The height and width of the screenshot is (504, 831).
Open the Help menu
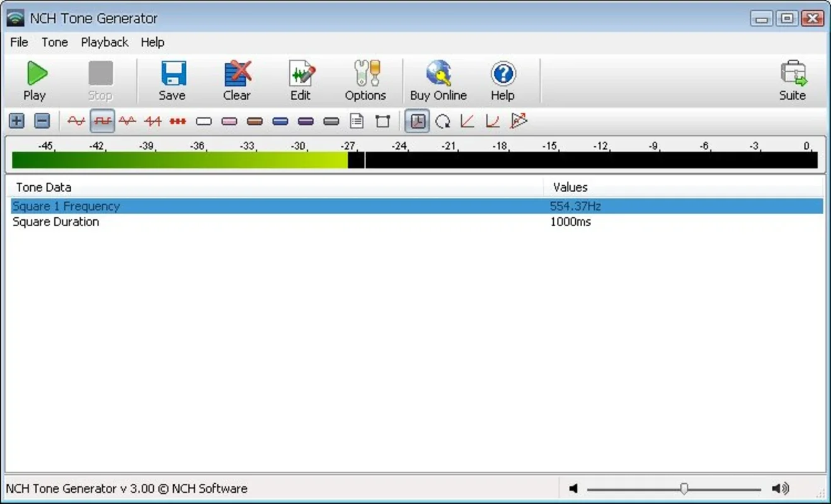152,42
